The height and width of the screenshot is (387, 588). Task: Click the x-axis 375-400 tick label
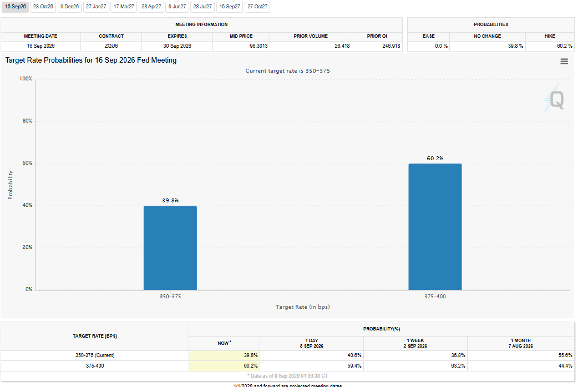click(435, 296)
